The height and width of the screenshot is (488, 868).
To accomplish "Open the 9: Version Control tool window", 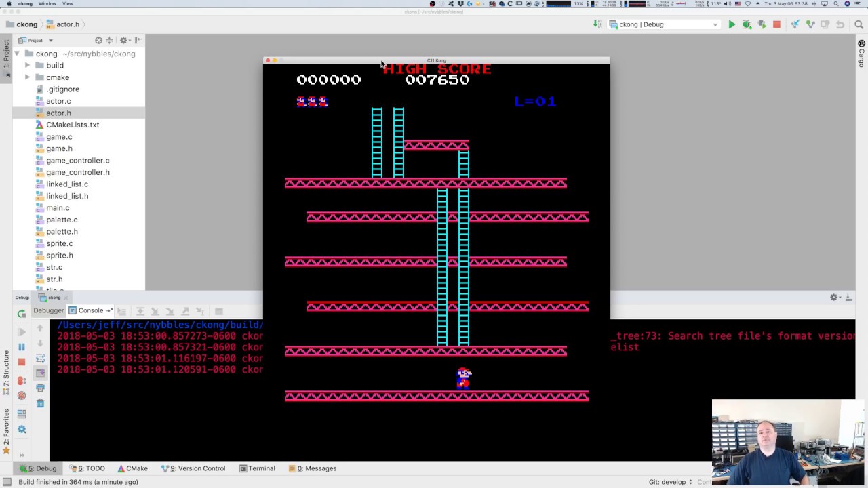I will coord(193,468).
